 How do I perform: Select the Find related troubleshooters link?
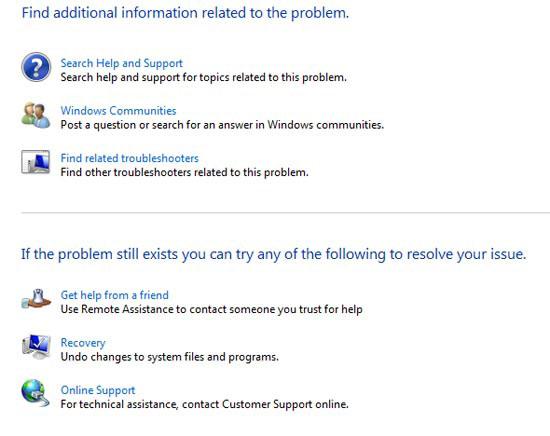click(x=129, y=158)
